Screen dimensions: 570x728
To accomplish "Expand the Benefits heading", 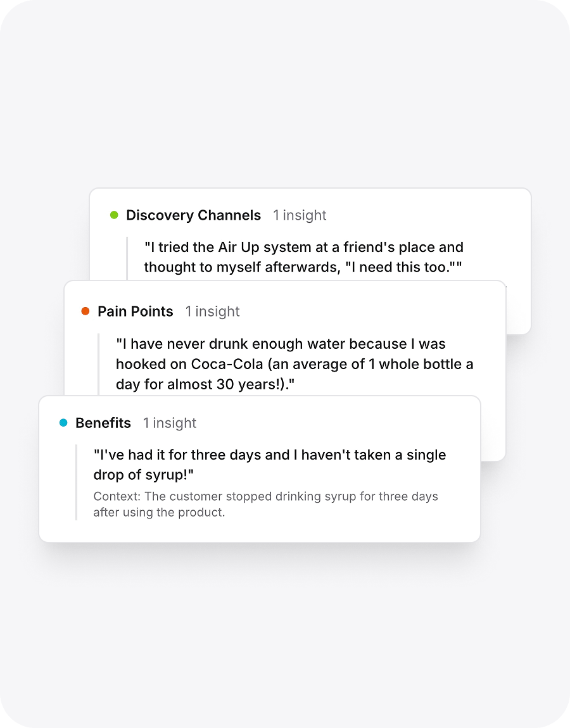I will pos(103,423).
